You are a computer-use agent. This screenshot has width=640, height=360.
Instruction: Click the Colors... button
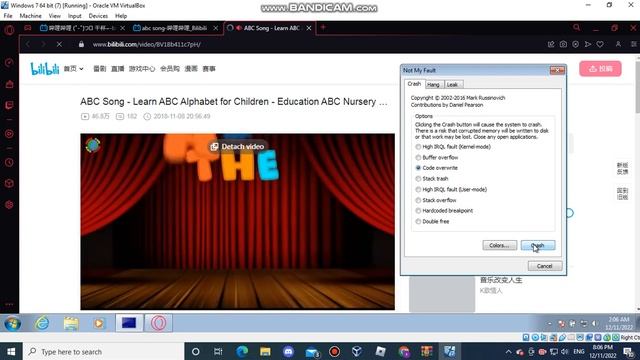500,245
